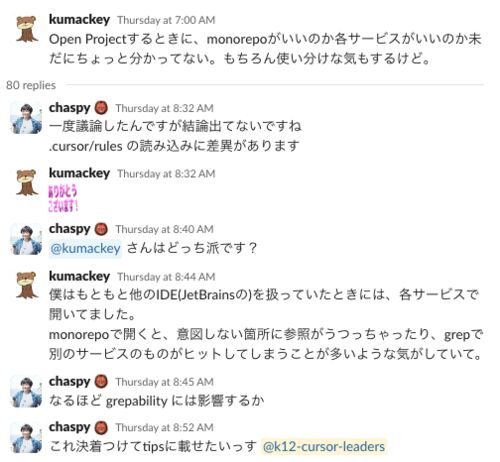Click the red status emoji beside chaspy at 8:52 AM
500x462 pixels.
(x=101, y=427)
